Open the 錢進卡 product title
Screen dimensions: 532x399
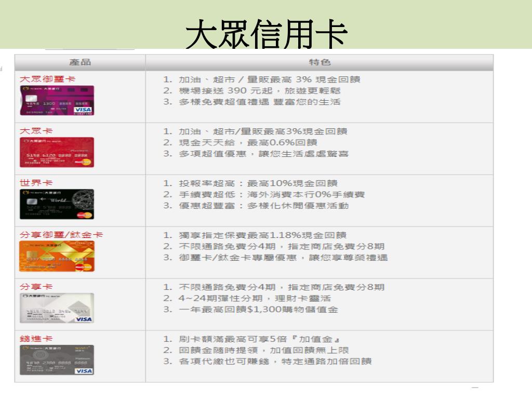pyautogui.click(x=36, y=339)
